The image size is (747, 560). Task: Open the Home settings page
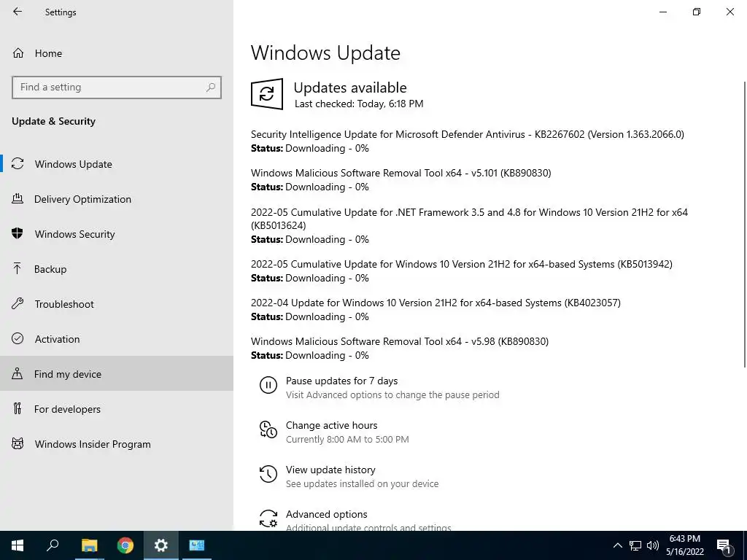pos(117,53)
